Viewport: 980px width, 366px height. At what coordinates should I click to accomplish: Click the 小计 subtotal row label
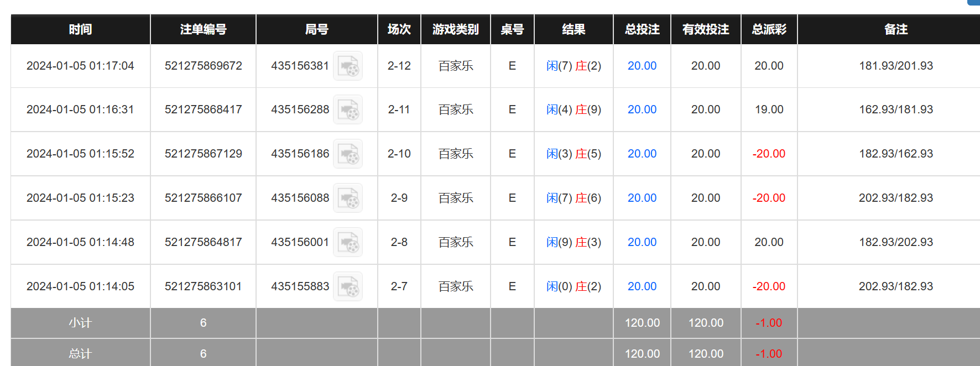point(80,323)
